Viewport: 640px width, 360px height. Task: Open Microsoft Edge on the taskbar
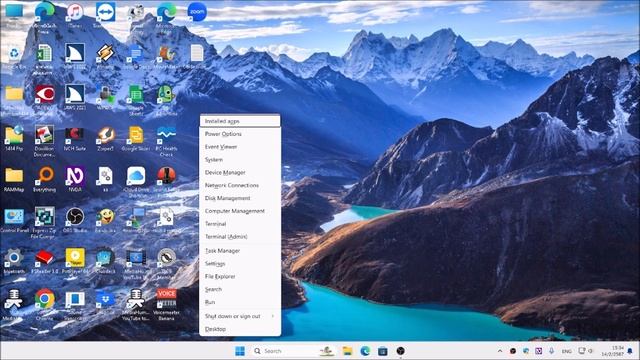coord(365,351)
